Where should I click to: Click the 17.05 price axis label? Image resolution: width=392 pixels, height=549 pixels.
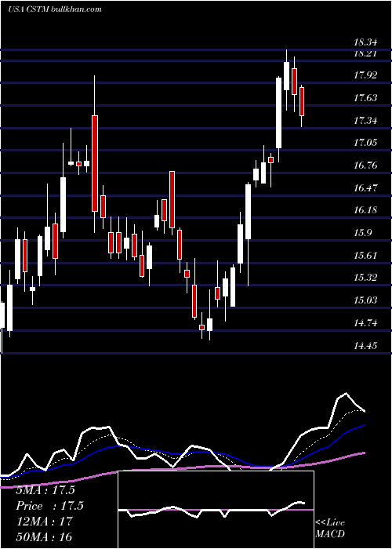[x=366, y=143]
